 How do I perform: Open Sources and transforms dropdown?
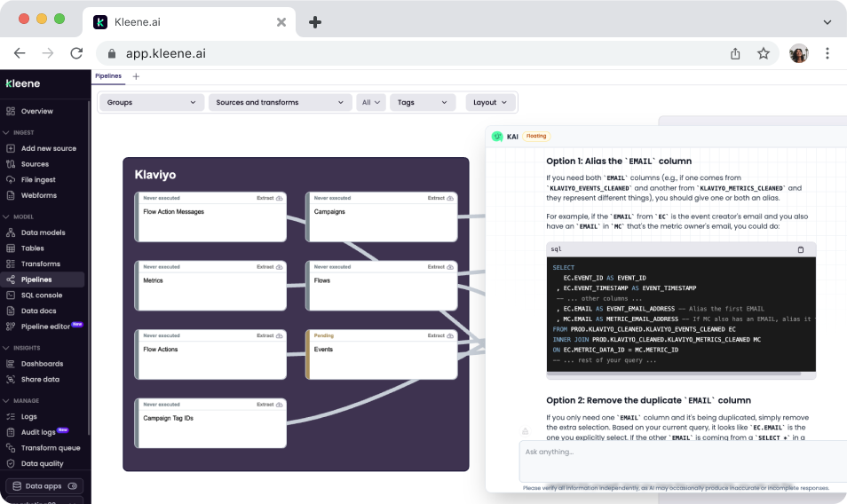click(280, 103)
